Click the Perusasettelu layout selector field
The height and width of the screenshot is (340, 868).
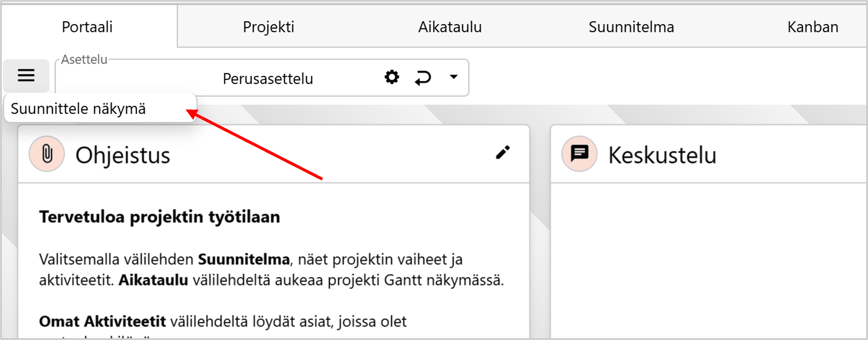268,79
